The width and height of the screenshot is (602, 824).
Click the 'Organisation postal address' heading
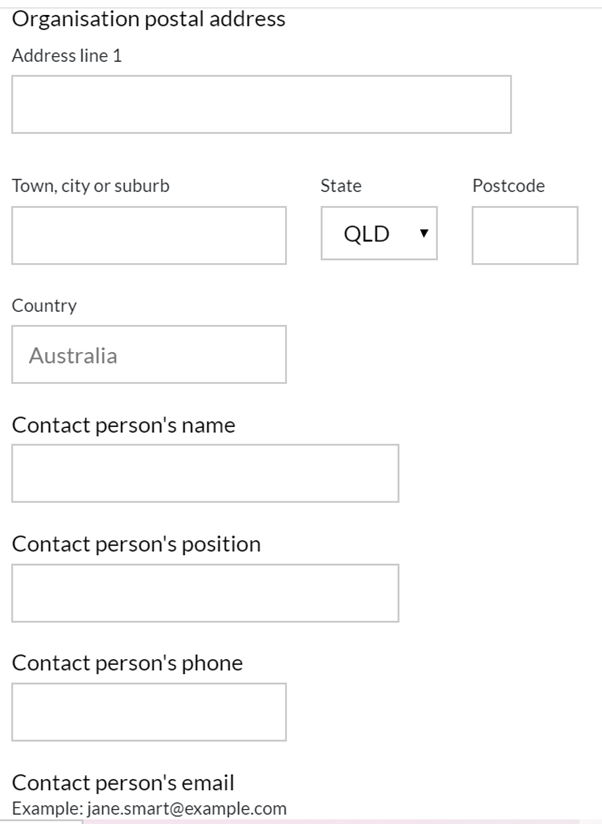click(x=149, y=19)
